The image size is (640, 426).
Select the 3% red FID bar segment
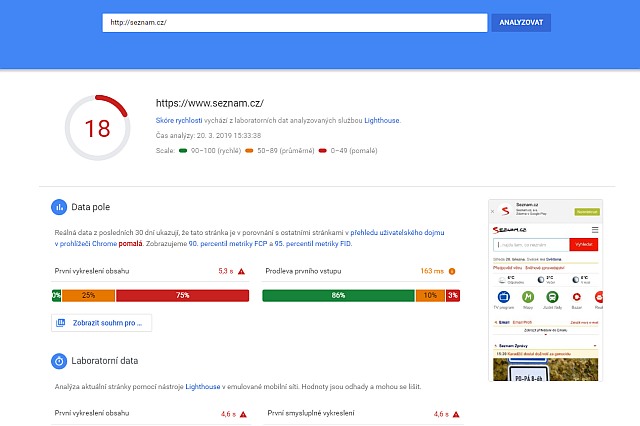453,295
